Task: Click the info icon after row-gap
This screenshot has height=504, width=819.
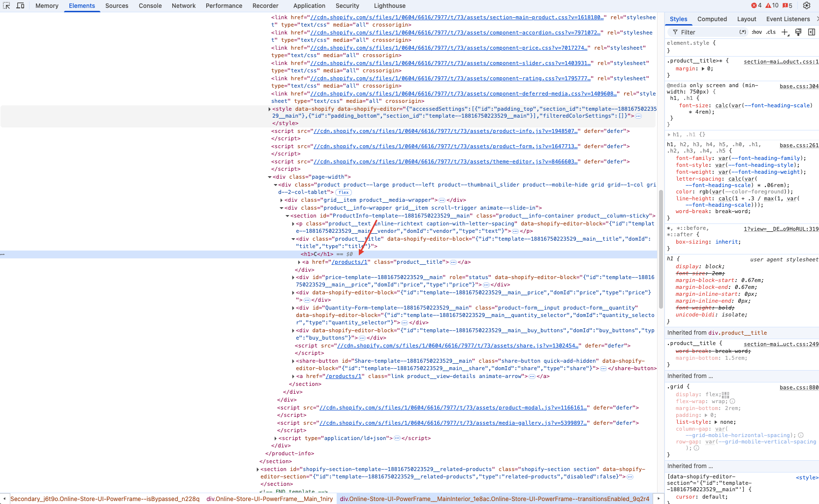Action: click(x=696, y=448)
